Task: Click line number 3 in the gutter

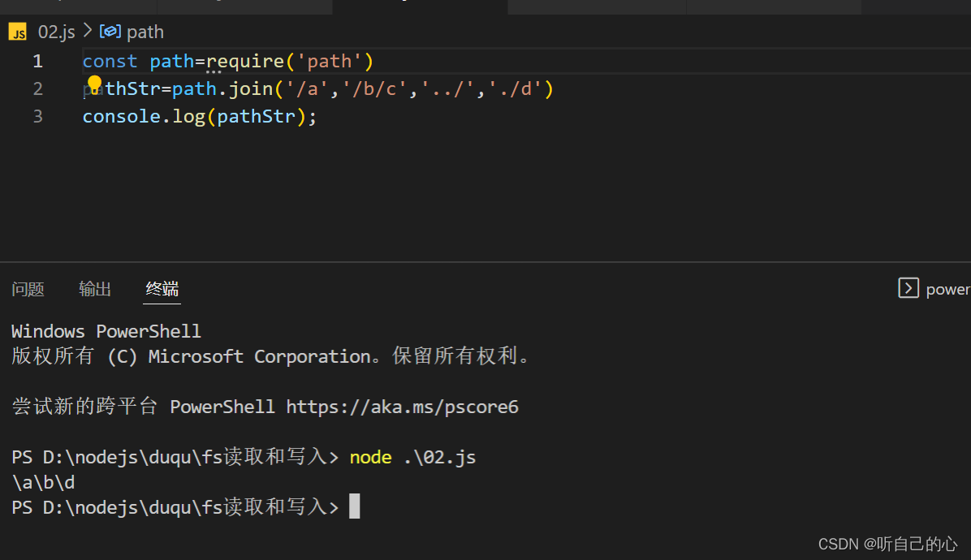Action: (38, 116)
